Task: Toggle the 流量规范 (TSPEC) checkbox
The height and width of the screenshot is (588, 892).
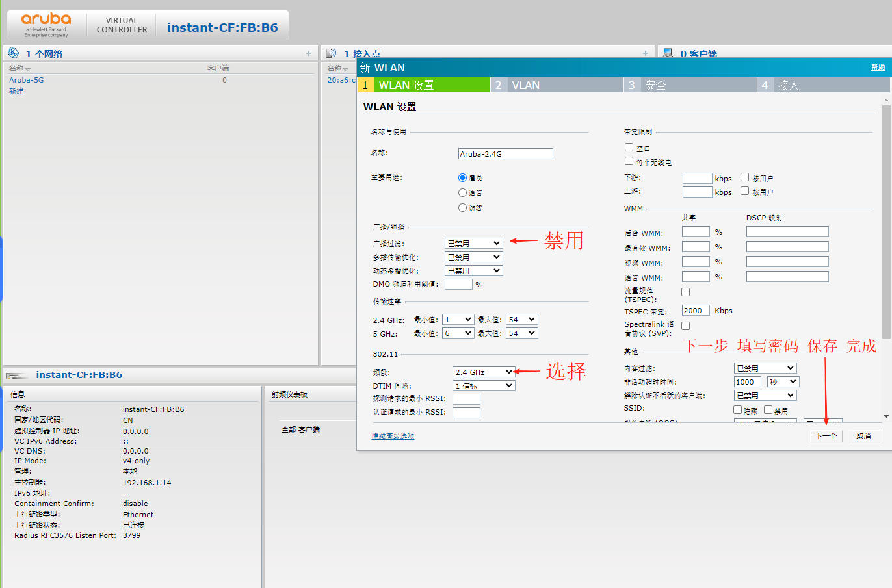Action: tap(685, 292)
